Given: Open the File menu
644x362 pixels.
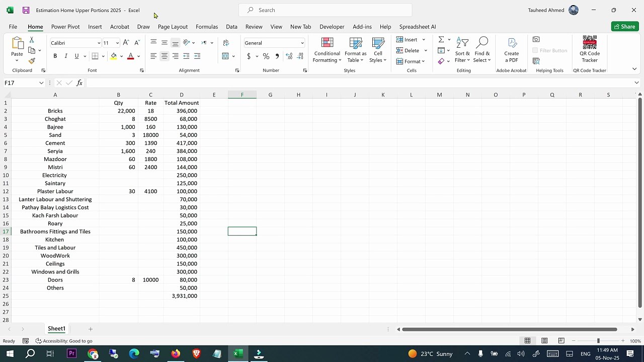Looking at the screenshot, I should 13,27.
